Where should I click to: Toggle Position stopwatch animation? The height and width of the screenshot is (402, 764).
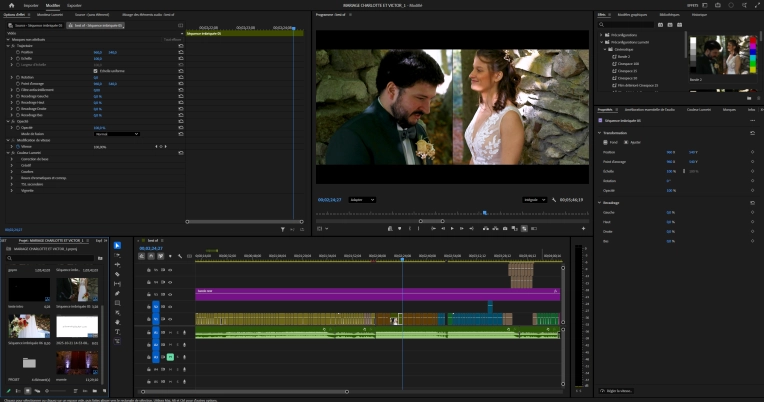click(18, 52)
